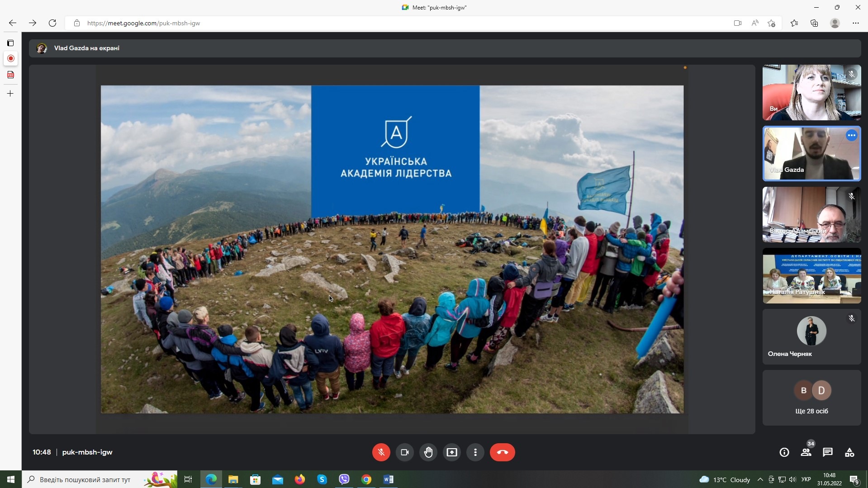Viewport: 868px width, 488px height.
Task: Open the meeting details info icon
Action: [x=784, y=452]
